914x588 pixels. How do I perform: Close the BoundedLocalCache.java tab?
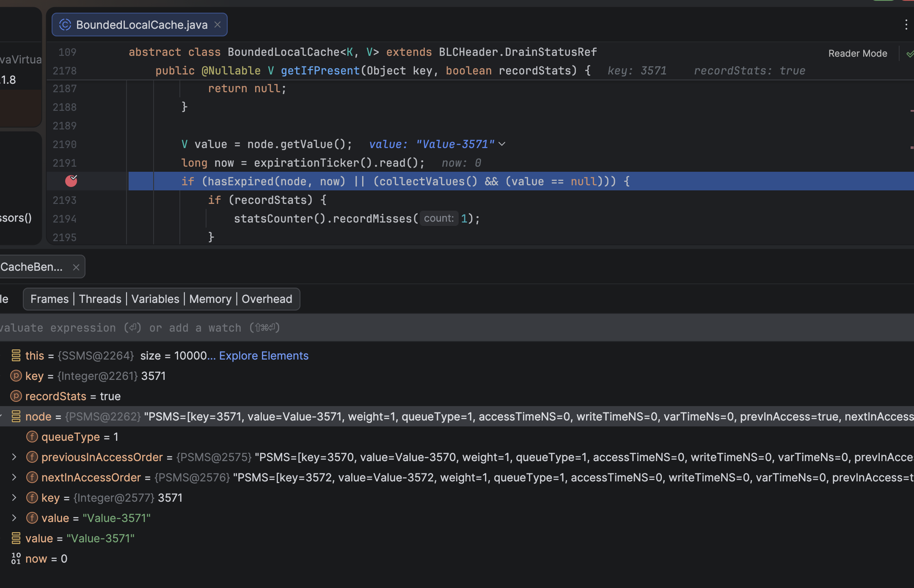point(217,25)
